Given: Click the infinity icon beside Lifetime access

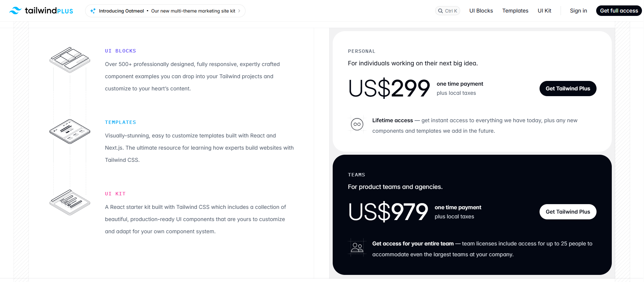Looking at the screenshot, I should pos(357,124).
